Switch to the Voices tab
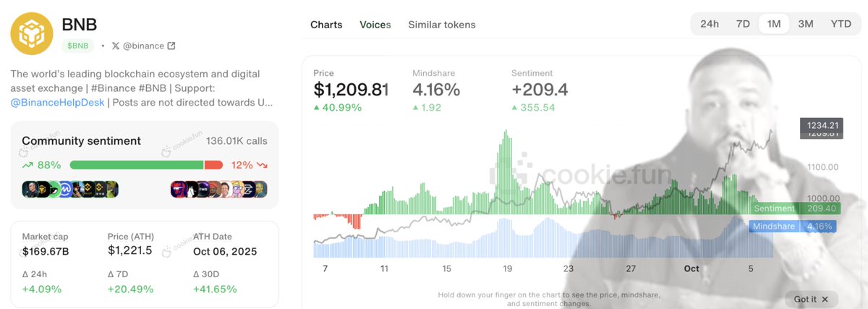 click(375, 25)
